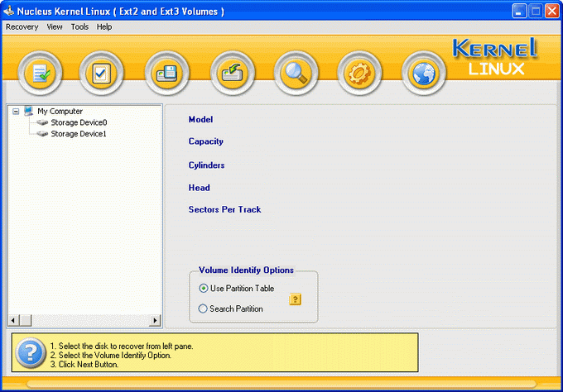563x392 pixels.
Task: Click the left scroll arrow in tree pane
Action: (x=13, y=320)
